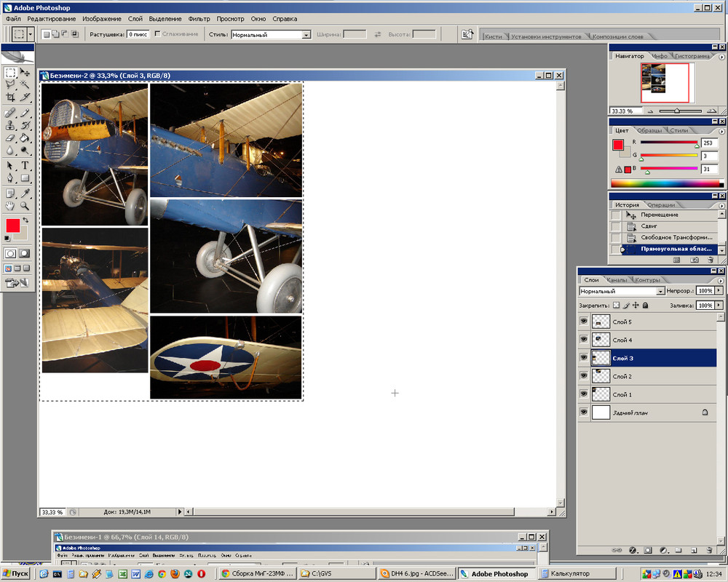This screenshot has height=582, width=728.
Task: Select the Lasso tool
Action: [x=10, y=84]
